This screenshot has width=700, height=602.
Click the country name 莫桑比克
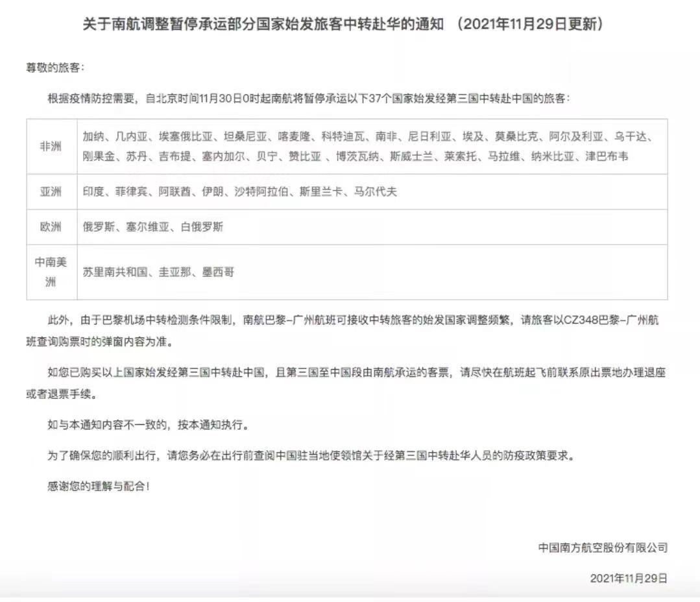coord(516,137)
